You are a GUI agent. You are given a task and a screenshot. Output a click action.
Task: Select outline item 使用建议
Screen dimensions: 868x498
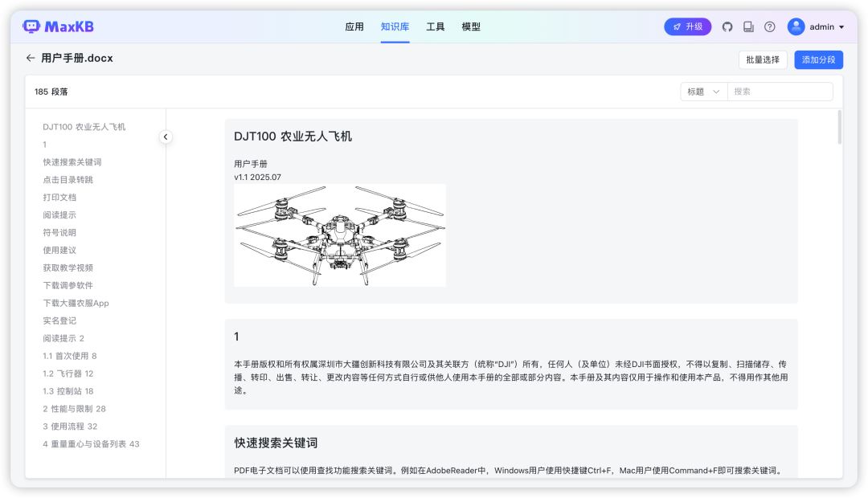[59, 250]
